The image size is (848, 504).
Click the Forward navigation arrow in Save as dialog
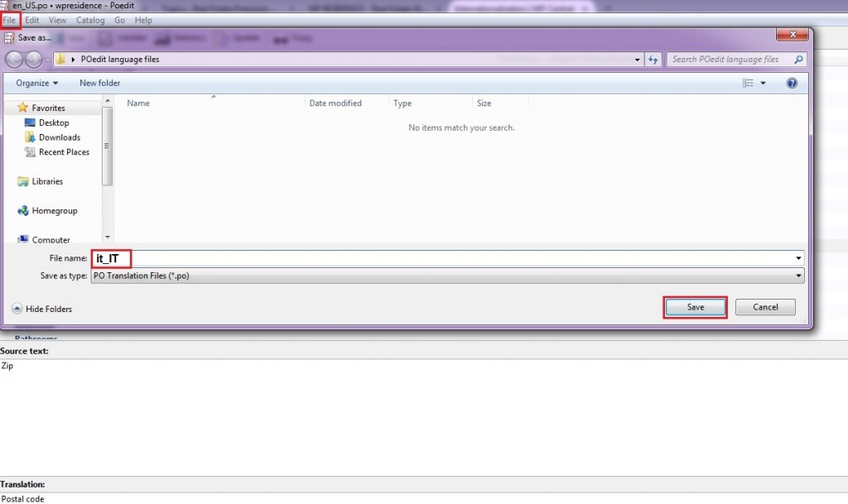click(33, 60)
